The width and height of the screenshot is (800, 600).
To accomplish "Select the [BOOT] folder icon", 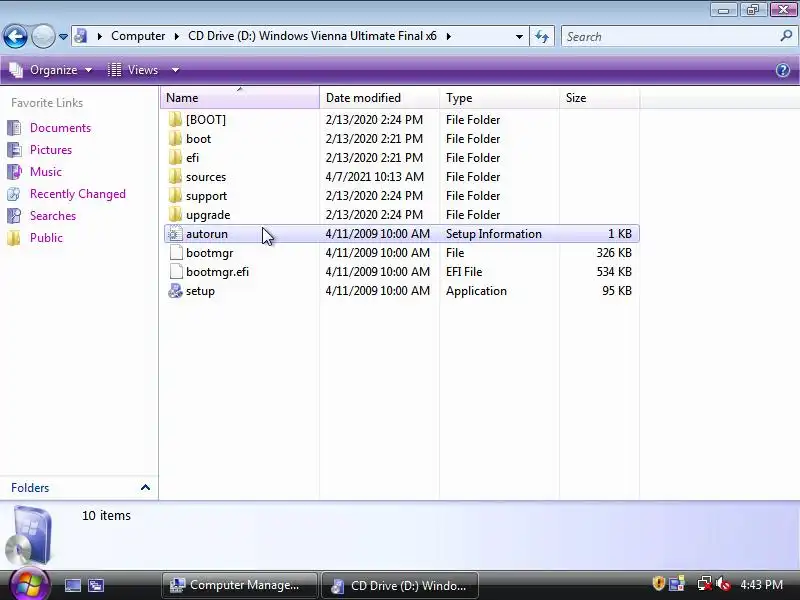I will 175,119.
